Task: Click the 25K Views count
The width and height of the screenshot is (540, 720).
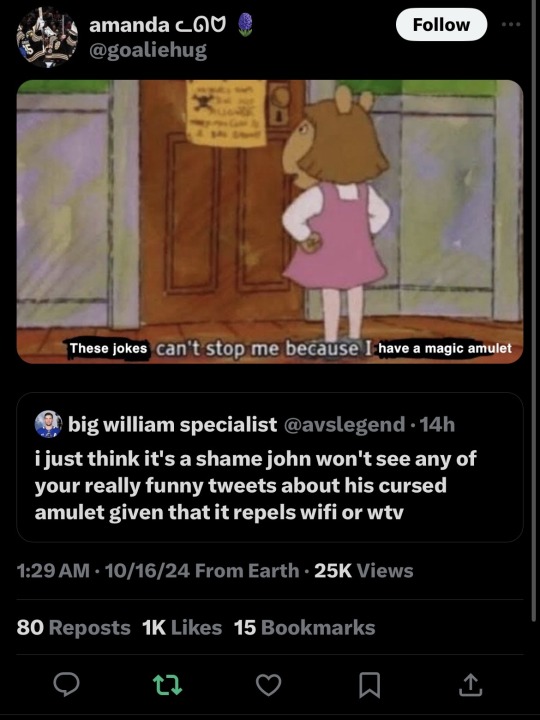Action: (x=364, y=571)
